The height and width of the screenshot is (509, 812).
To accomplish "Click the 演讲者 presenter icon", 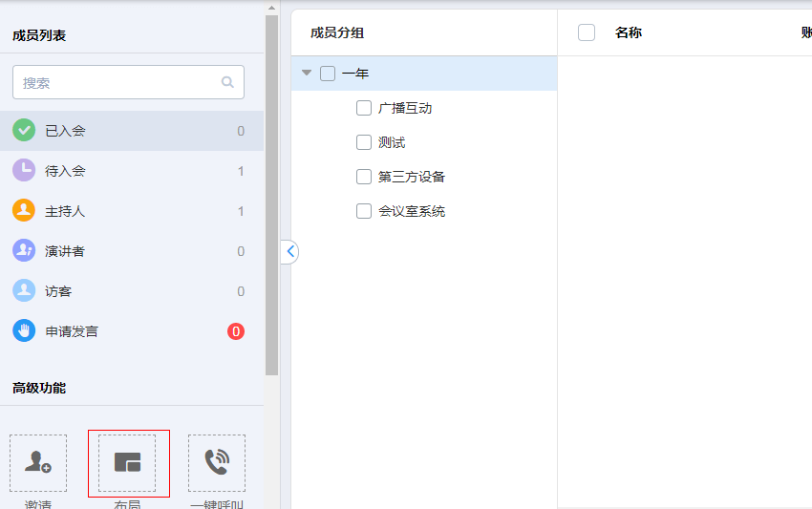I will [24, 250].
